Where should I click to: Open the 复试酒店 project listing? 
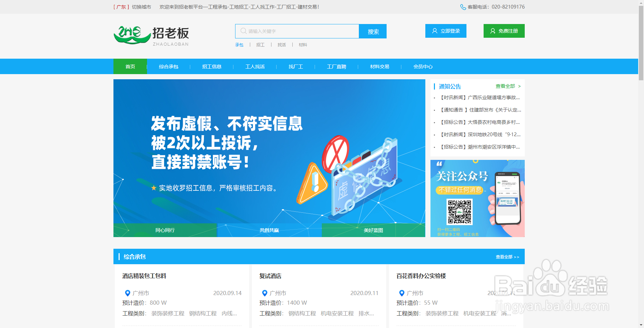pos(271,276)
